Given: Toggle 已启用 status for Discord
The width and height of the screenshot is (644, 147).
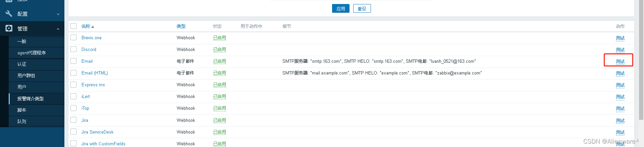Looking at the screenshot, I should [220, 49].
